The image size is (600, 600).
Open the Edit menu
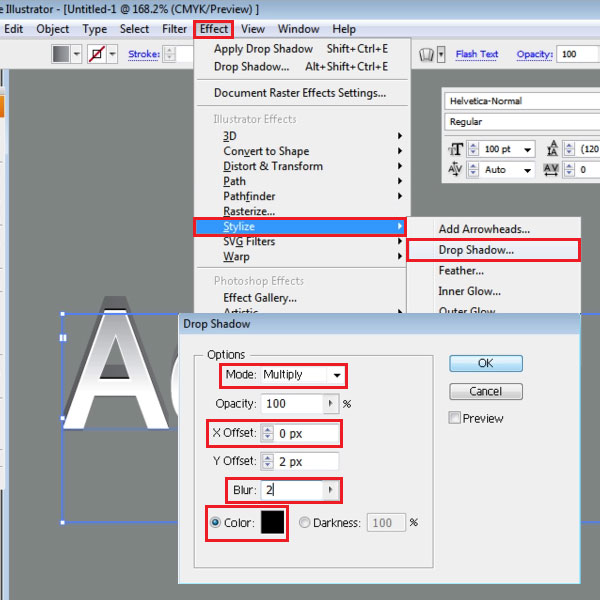(13, 29)
